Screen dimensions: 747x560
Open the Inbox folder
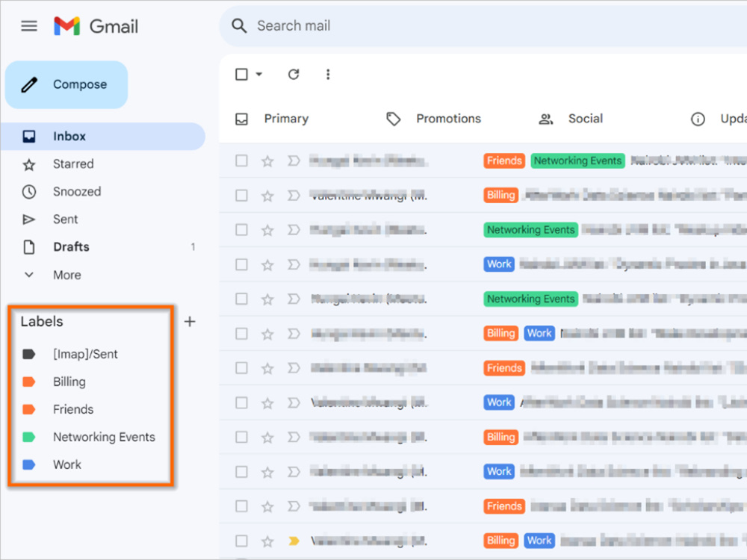[x=102, y=136]
